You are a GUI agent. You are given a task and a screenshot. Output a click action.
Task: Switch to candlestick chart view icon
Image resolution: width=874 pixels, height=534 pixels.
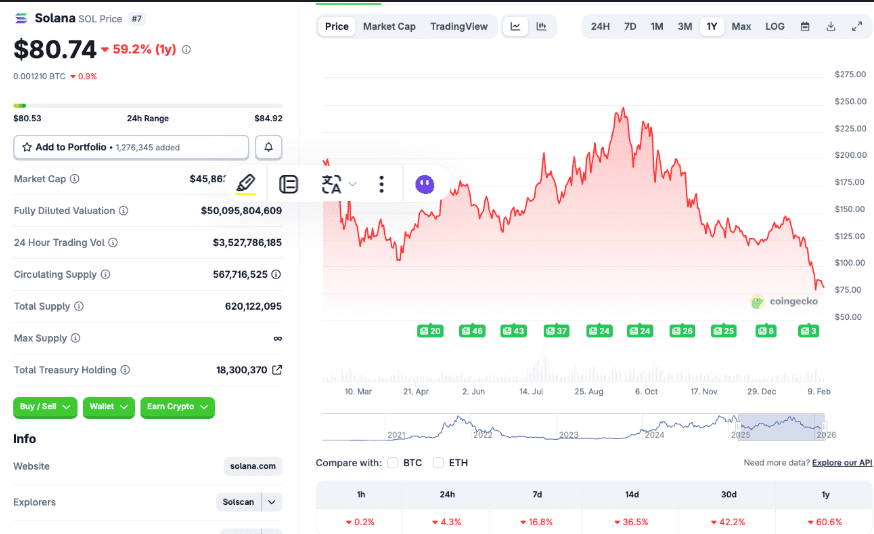tap(541, 26)
